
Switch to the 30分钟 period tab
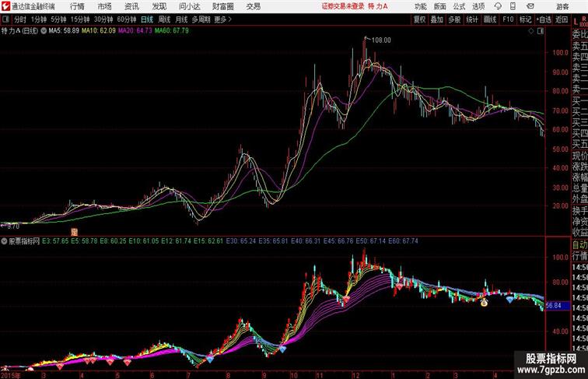pos(103,19)
